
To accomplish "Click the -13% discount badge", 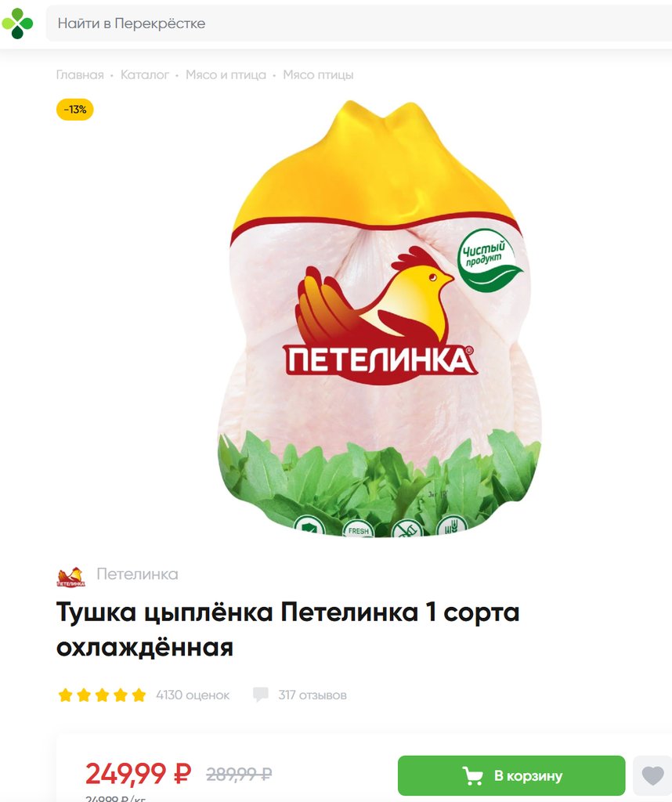I will 74,110.
